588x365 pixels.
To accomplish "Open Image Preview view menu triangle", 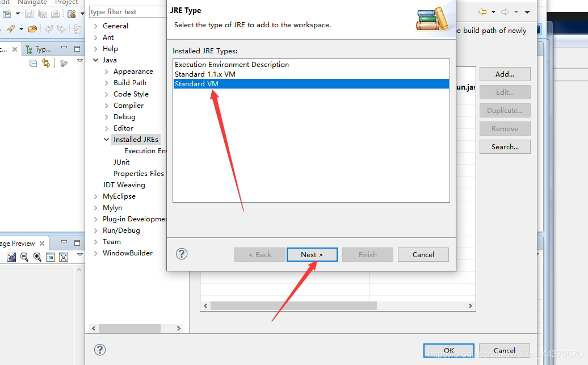I will [x=80, y=255].
